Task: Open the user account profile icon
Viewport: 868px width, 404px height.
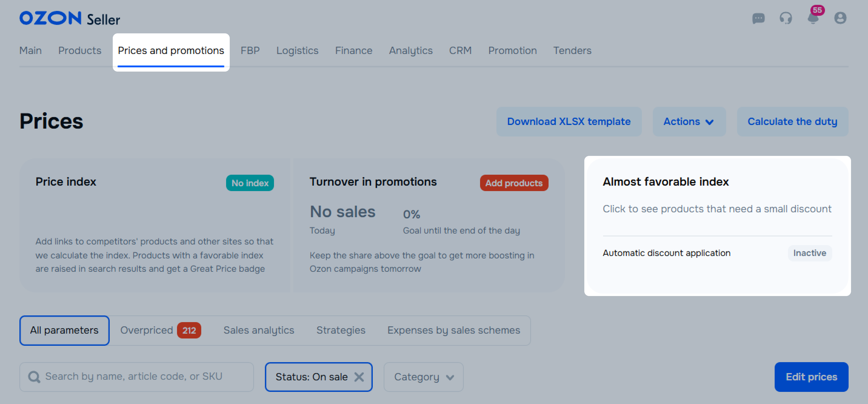Action: (x=840, y=18)
